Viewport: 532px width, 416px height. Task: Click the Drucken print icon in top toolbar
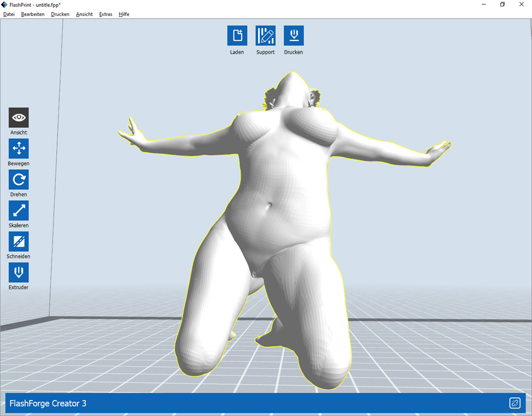(x=294, y=35)
